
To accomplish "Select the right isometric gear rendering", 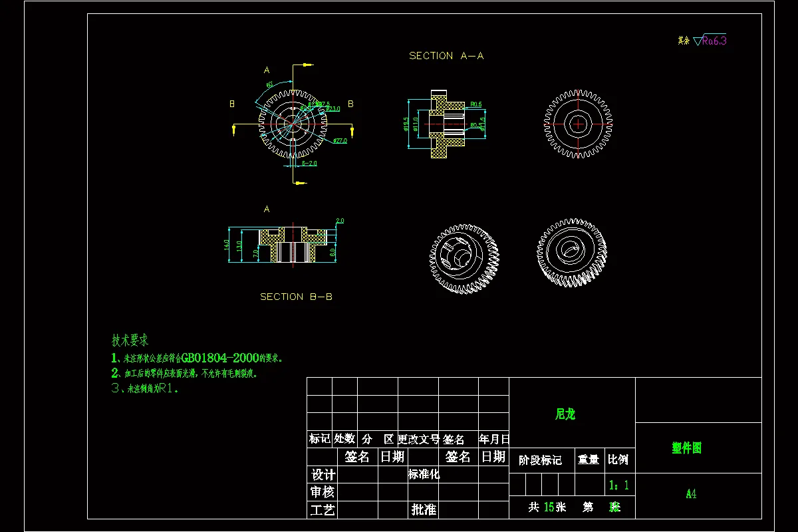I will pyautogui.click(x=572, y=253).
